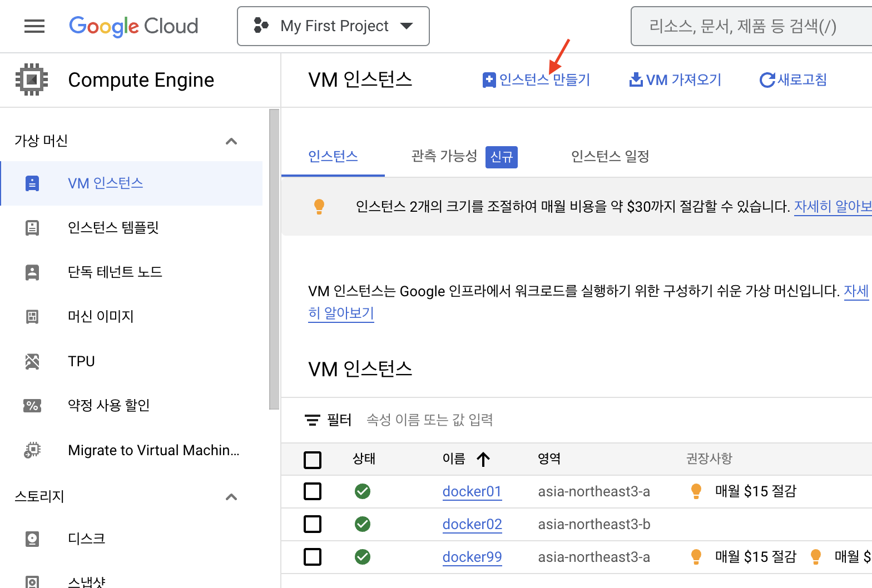Screen dimensions: 872x588
Task: Click the 인스턴스 만들기 button
Action: pyautogui.click(x=536, y=80)
